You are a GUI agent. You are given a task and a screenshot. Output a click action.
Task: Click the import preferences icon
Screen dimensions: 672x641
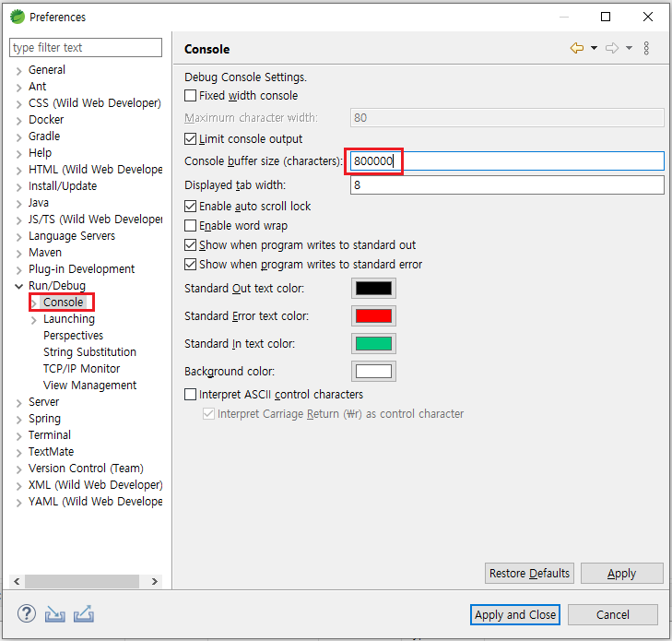(x=55, y=614)
